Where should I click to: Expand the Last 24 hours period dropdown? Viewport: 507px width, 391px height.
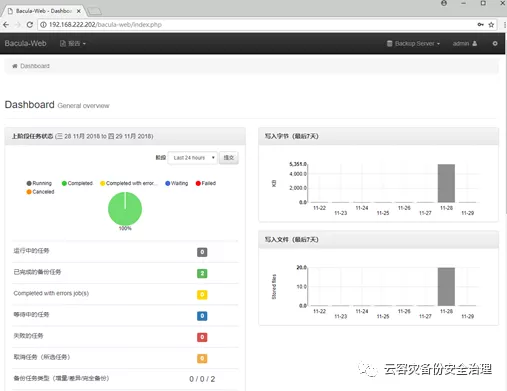point(193,158)
